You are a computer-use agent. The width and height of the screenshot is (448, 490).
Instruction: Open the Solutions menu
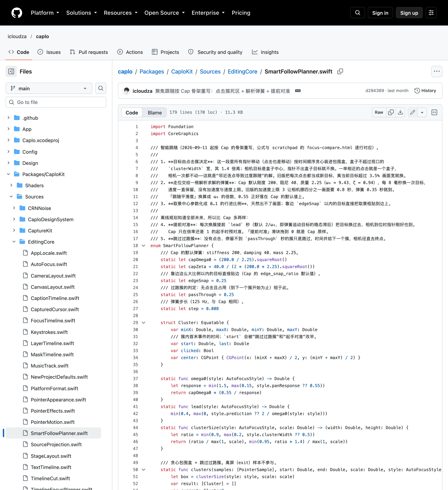(81, 13)
